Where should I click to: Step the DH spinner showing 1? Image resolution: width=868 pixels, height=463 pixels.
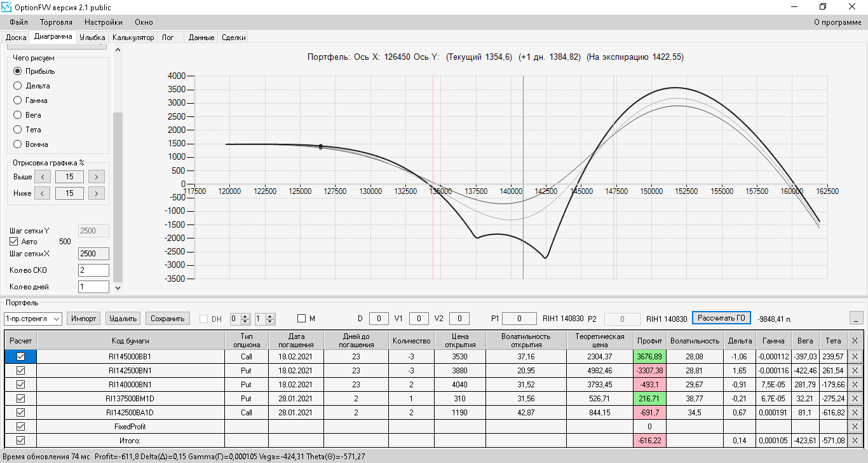[270, 319]
